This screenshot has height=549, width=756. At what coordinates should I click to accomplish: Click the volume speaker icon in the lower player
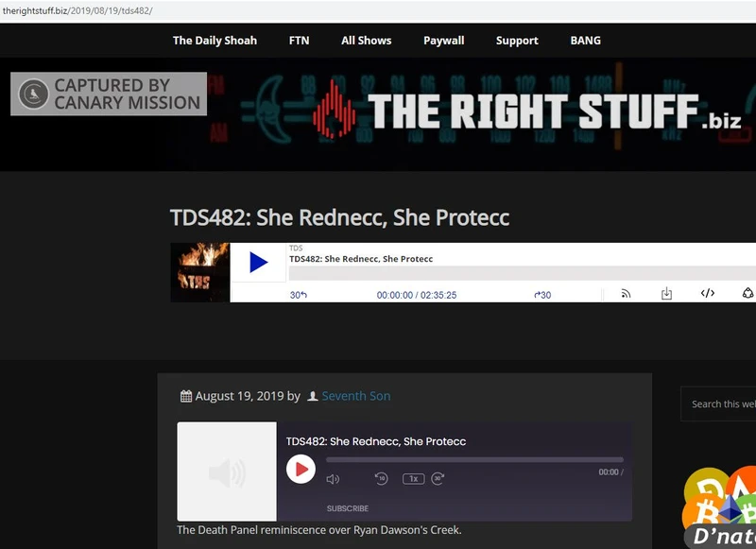tap(333, 479)
